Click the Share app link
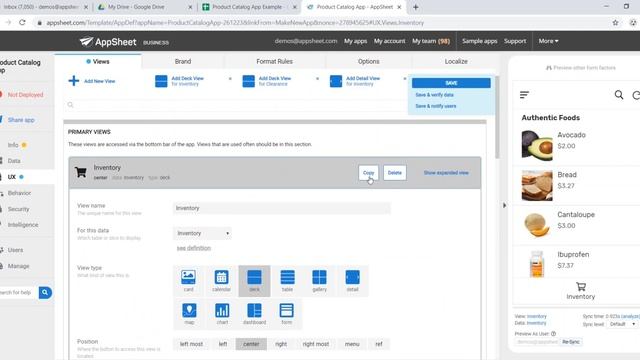640x360 pixels. pyautogui.click(x=21, y=120)
